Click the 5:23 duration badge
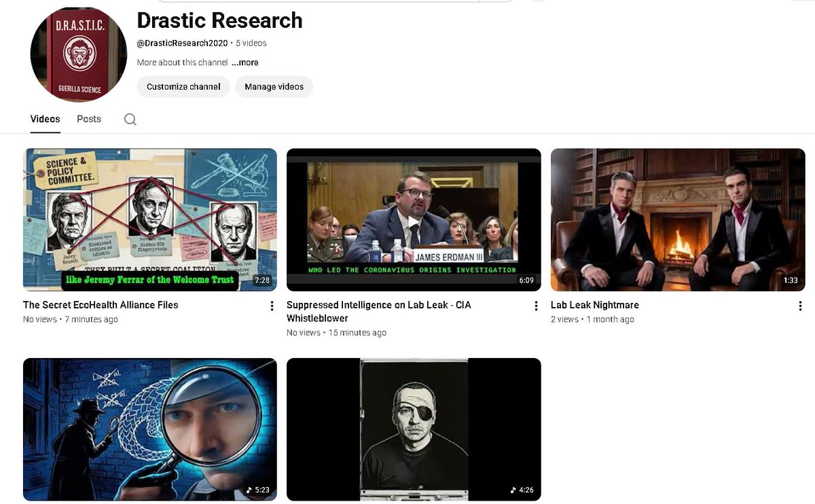815x504 pixels. (x=258, y=489)
